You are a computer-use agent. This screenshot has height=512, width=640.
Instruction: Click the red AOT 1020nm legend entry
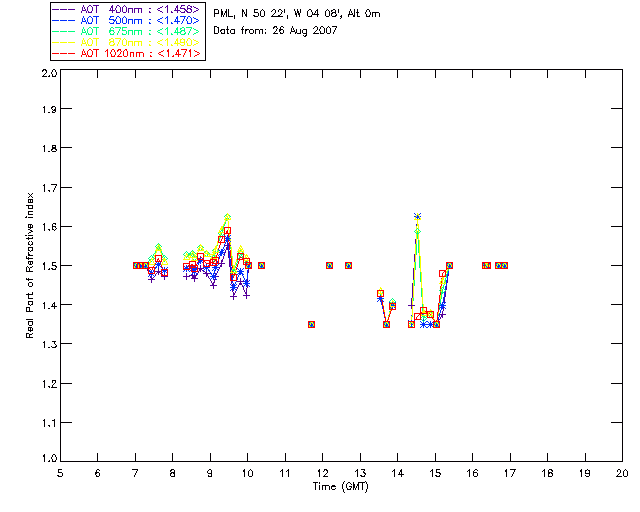point(126,53)
